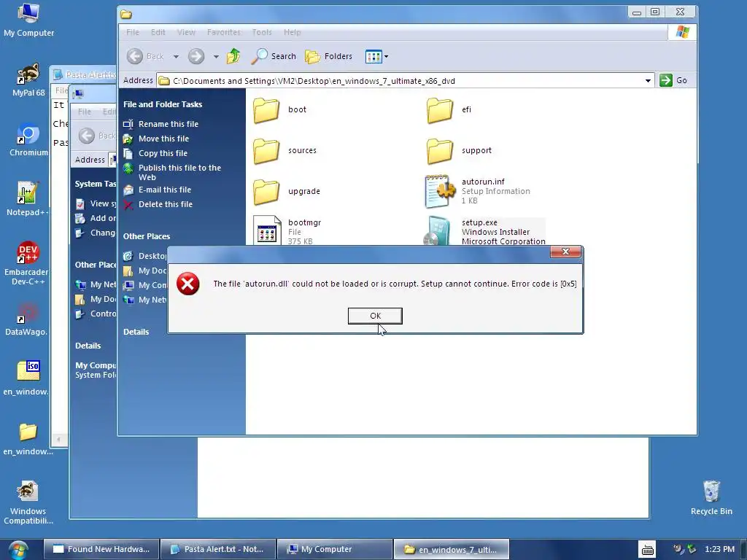Select the autorun.inf file icon

439,192
